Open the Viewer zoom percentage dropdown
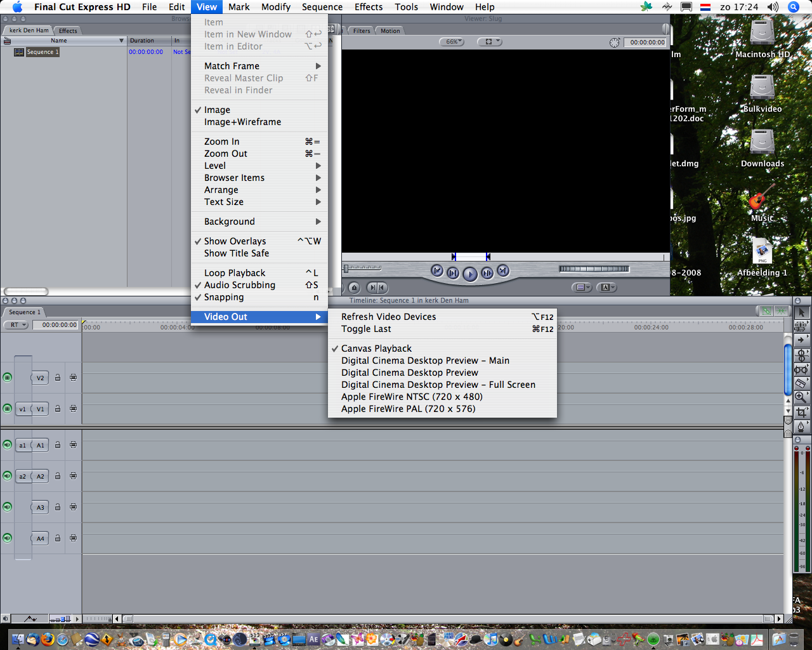Viewport: 812px width, 650px height. [451, 42]
